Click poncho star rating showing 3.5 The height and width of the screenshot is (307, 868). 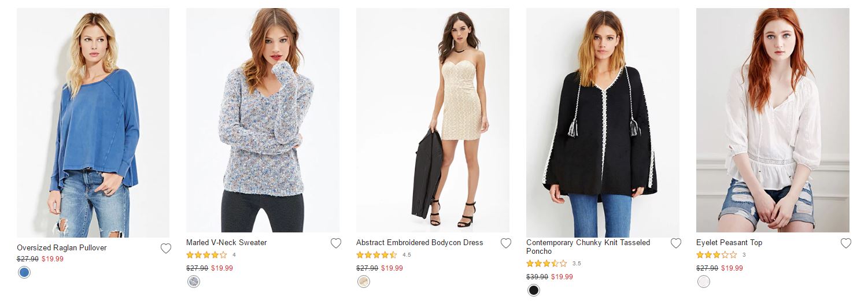(x=546, y=264)
